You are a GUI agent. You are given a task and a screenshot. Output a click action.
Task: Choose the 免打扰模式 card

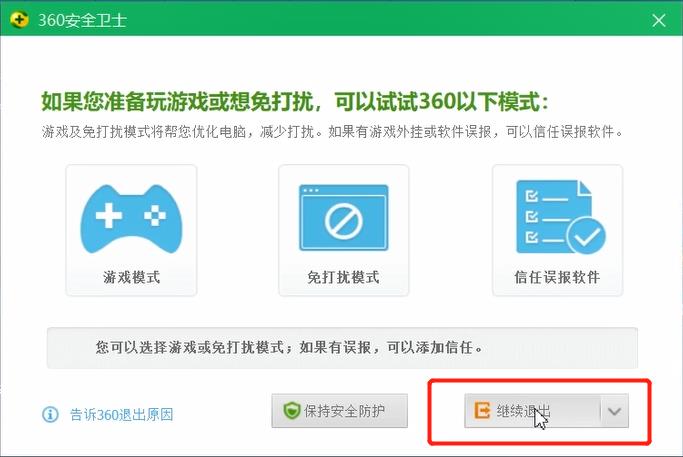click(344, 230)
